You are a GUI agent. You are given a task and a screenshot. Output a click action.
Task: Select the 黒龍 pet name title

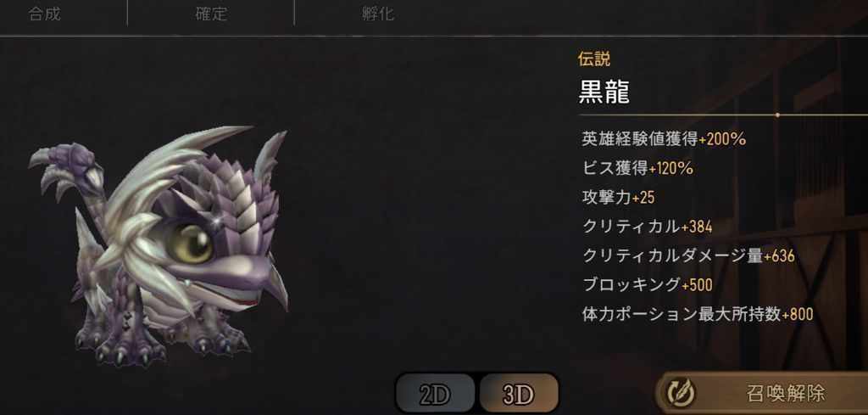click(604, 93)
